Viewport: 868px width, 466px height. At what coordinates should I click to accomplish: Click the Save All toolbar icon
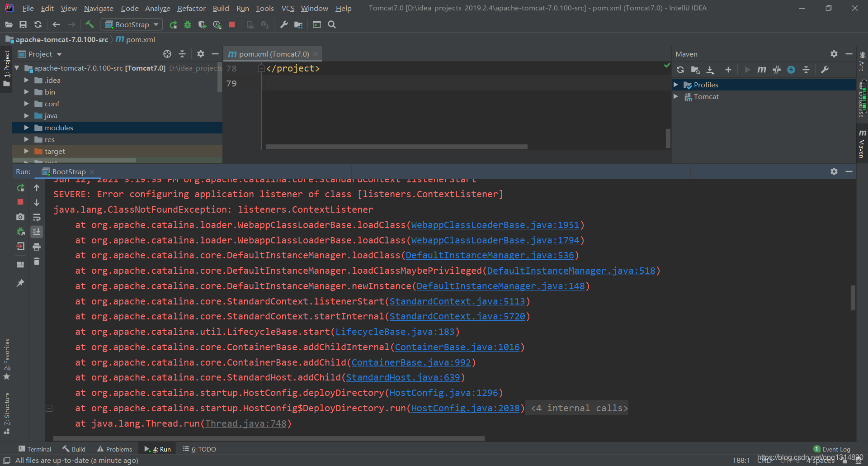coord(23,24)
